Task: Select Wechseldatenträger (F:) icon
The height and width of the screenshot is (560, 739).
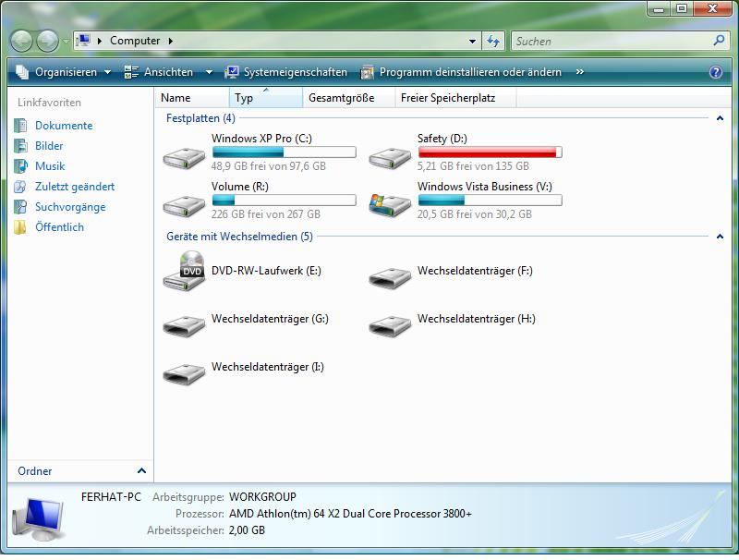Action: [x=390, y=278]
